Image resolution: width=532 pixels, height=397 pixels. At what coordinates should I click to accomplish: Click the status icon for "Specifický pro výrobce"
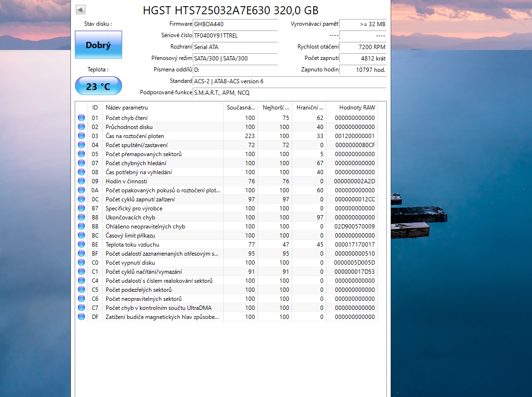(81, 208)
